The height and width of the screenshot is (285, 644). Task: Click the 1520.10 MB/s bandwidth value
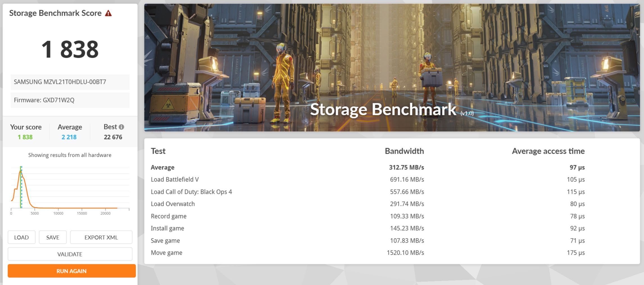coord(405,253)
